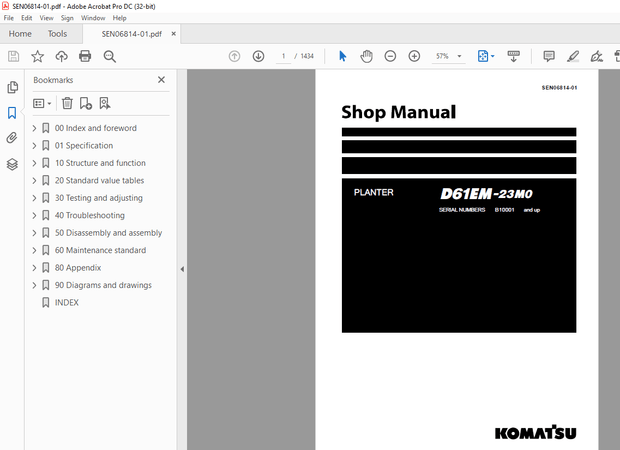Open 60 Maintenance standard bookmark link
Viewport: 620px width, 450px height.
coord(100,250)
